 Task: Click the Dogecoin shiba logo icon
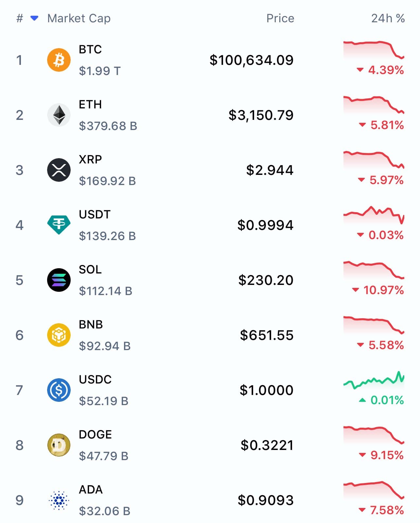(x=59, y=445)
